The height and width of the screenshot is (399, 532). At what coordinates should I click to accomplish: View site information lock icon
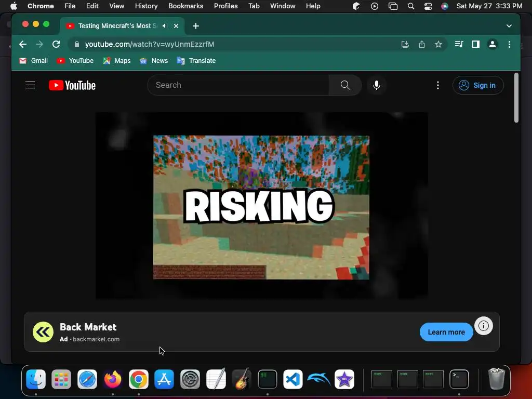[x=77, y=44]
